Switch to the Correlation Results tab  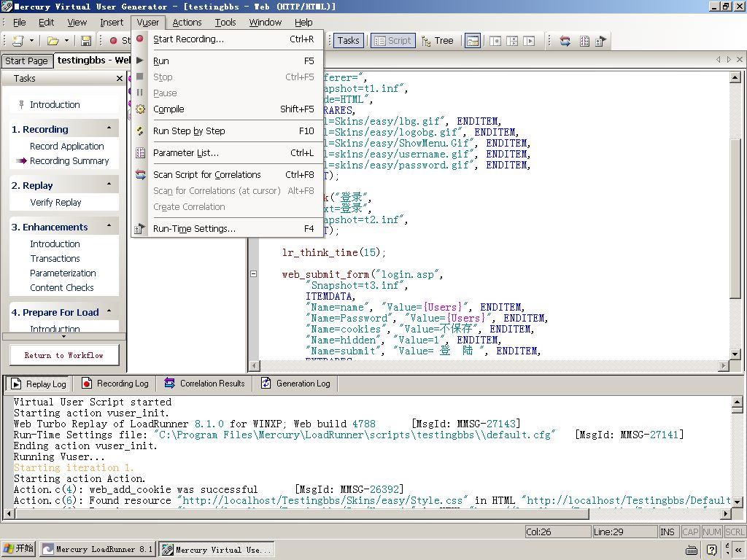pyautogui.click(x=204, y=384)
